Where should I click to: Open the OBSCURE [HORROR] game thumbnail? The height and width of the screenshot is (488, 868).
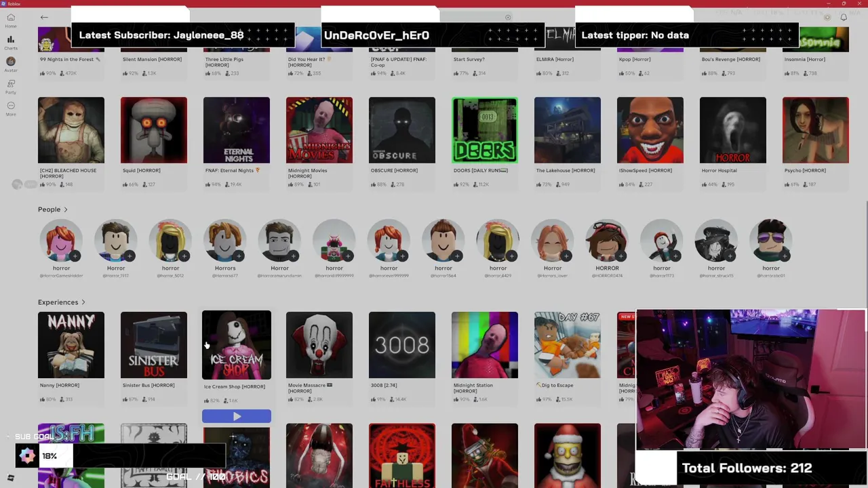[x=402, y=130]
